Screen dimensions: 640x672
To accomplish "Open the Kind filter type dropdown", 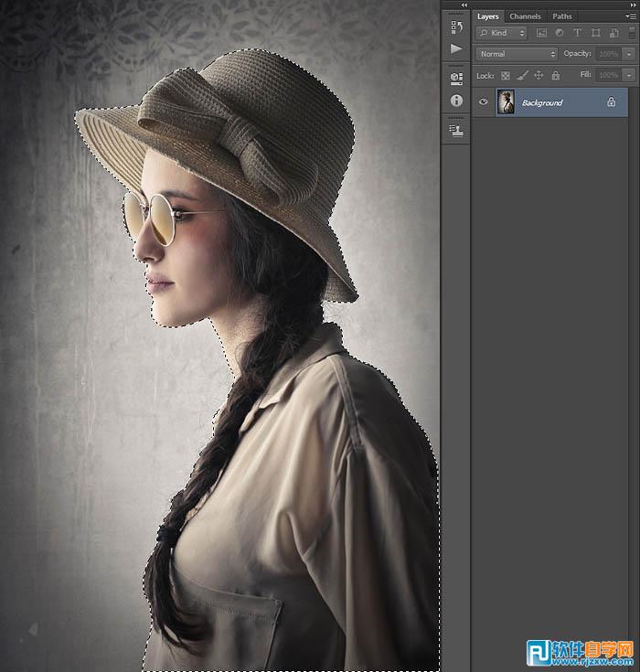I will [x=503, y=33].
